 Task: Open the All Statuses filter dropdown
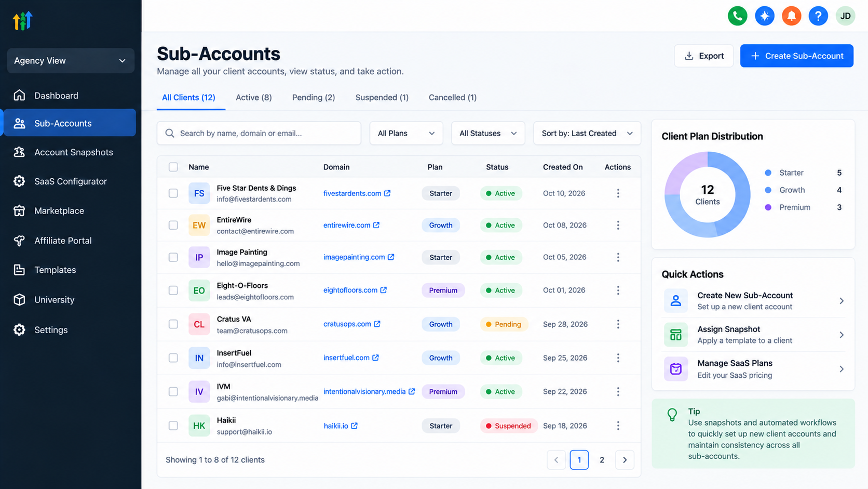(488, 134)
